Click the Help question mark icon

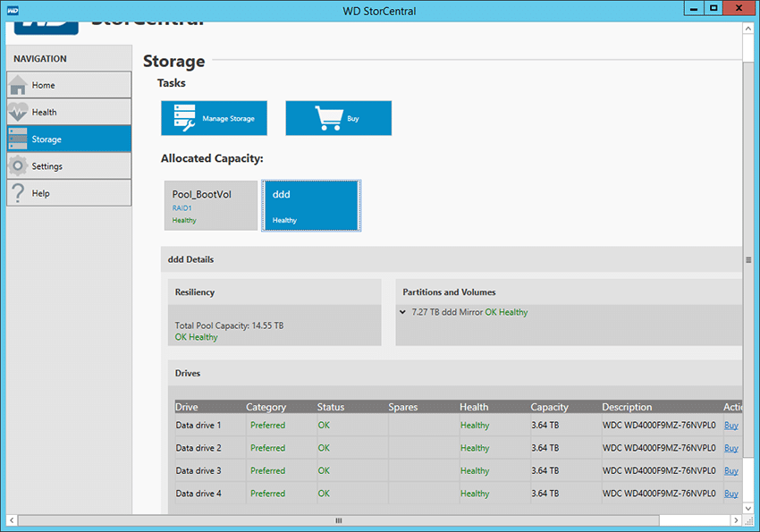(18, 193)
